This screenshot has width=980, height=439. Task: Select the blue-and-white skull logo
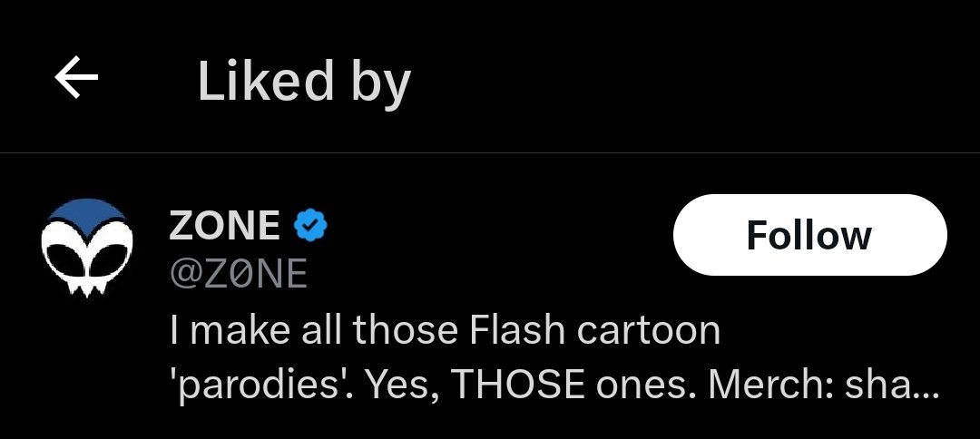(x=87, y=247)
